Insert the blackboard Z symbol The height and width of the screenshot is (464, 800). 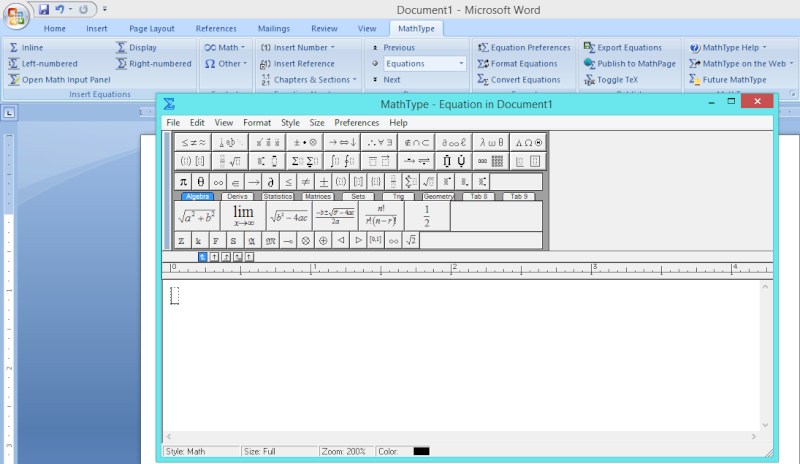(x=182, y=240)
